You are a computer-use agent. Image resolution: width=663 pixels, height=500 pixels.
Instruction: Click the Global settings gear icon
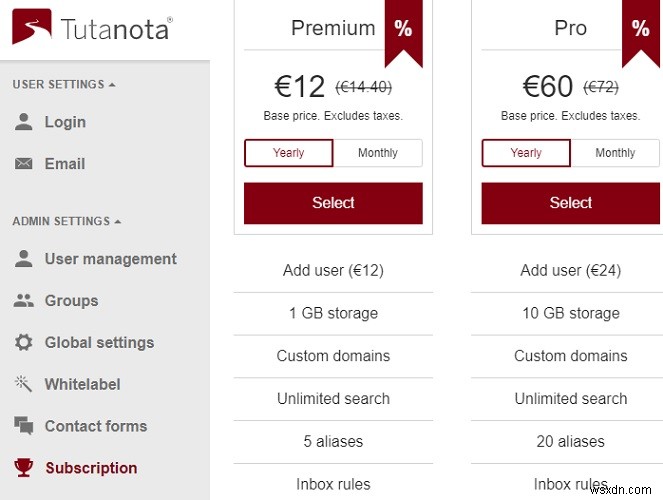24,343
